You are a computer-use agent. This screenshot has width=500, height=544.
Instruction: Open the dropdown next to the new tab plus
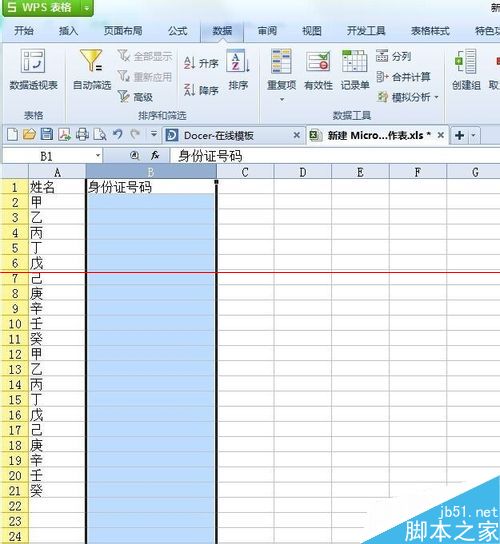(473, 135)
